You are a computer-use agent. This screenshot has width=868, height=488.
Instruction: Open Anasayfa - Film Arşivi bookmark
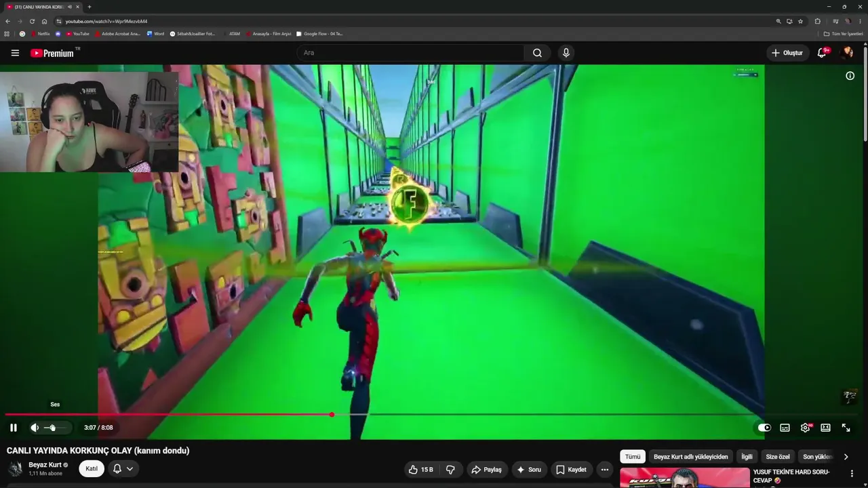(269, 34)
